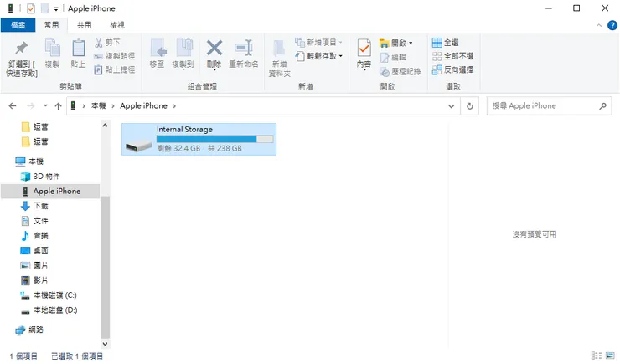
Task: Click 全選 select all
Action: click(x=445, y=42)
